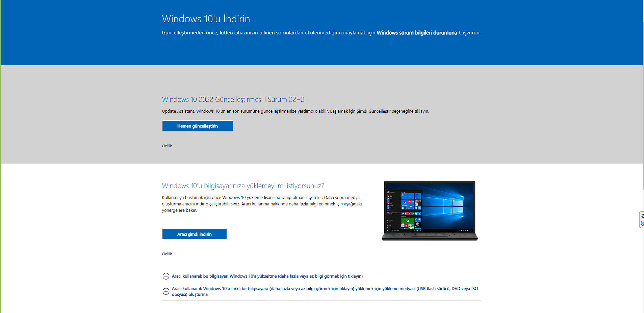Open the Gizlilik link below "Hemen güncelleştirin"

tap(167, 146)
